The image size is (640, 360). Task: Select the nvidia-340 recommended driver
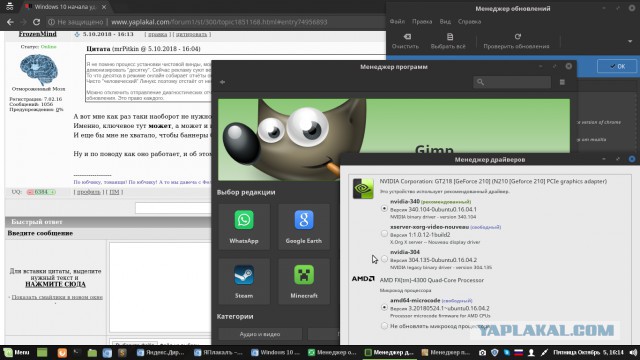point(384,208)
